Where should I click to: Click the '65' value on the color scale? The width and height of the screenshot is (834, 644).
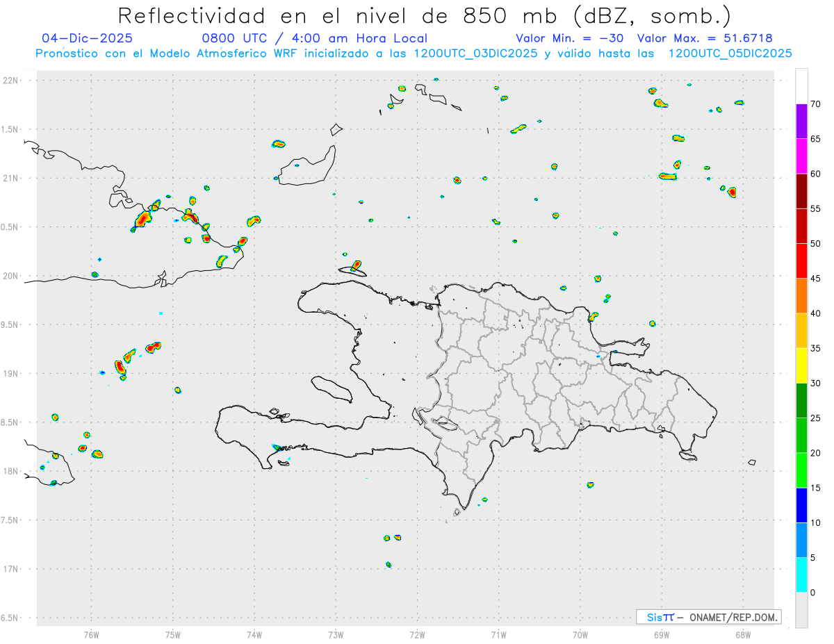(x=815, y=139)
